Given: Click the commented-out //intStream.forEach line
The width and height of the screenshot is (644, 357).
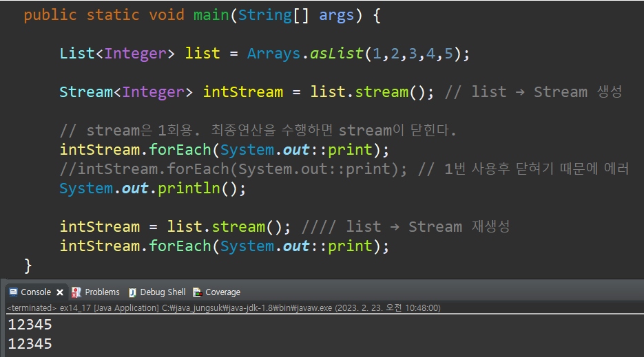Looking at the screenshot, I should coord(233,169).
